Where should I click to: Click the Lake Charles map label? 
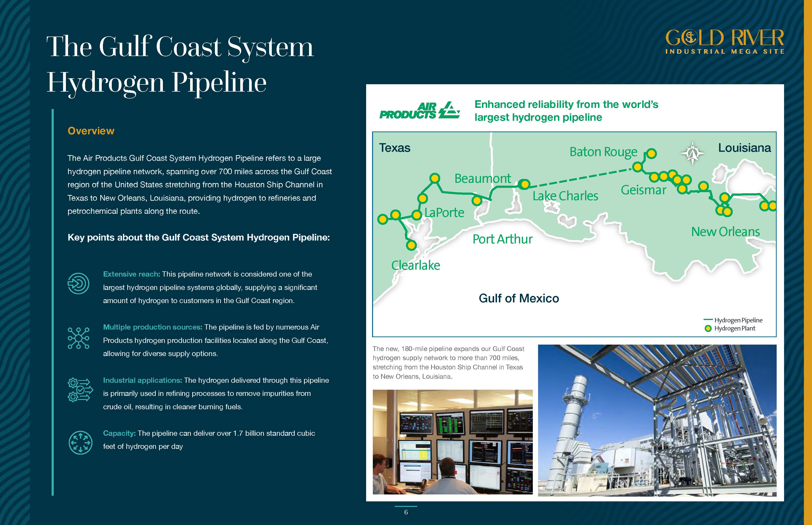click(565, 196)
